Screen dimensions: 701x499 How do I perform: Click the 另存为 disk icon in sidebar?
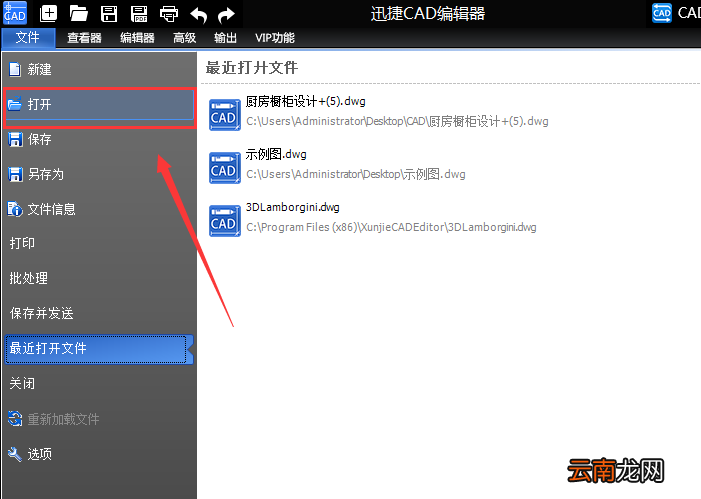point(15,174)
